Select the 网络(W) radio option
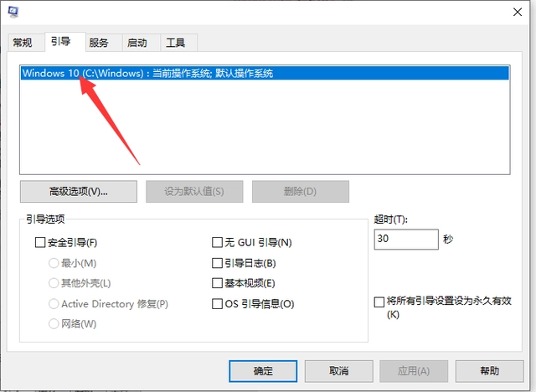Viewport: 536px width, 392px height. click(x=54, y=323)
